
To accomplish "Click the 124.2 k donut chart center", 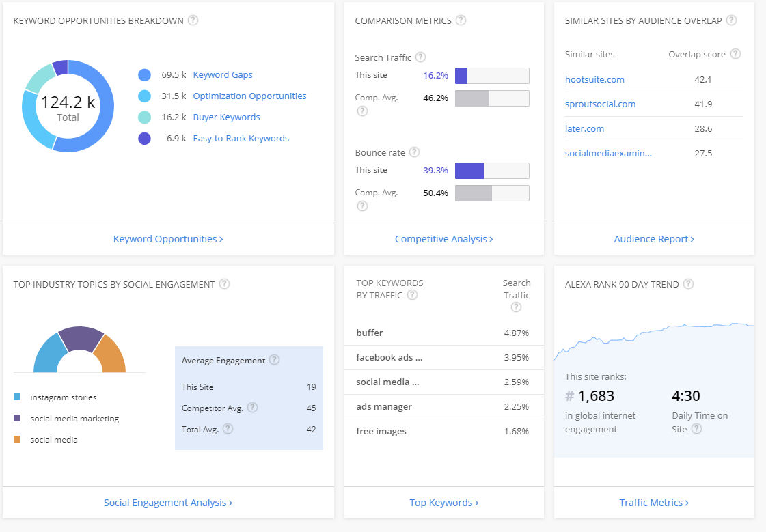I will pos(68,107).
